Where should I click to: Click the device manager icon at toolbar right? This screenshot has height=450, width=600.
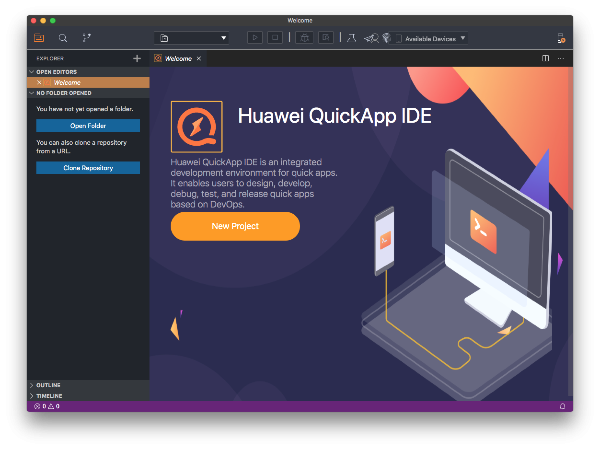coord(561,38)
